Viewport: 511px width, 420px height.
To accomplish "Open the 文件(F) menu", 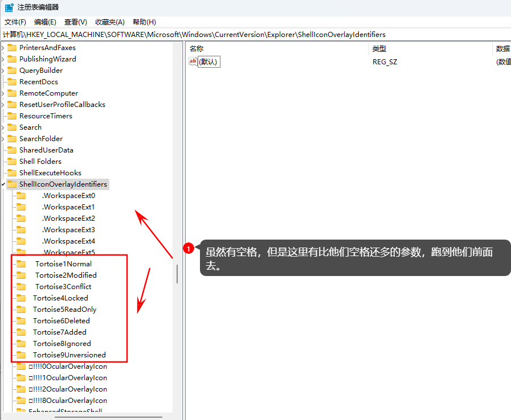I will 15,22.
